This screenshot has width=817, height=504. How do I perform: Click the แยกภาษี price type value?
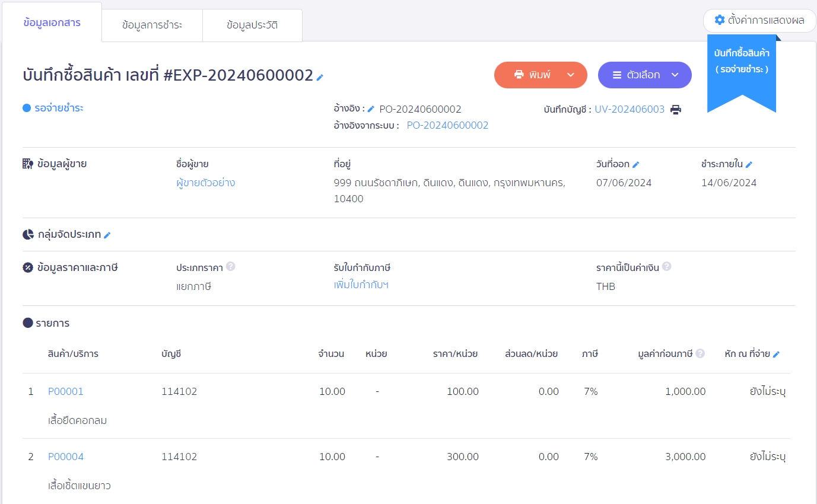(194, 286)
